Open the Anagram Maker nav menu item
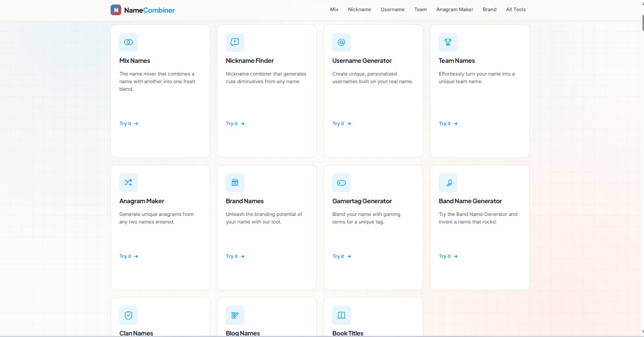Screen dimensions: 644x337 (454, 10)
